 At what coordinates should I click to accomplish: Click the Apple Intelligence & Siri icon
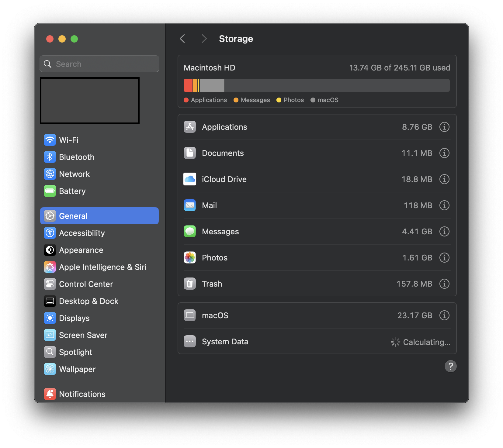tap(50, 267)
